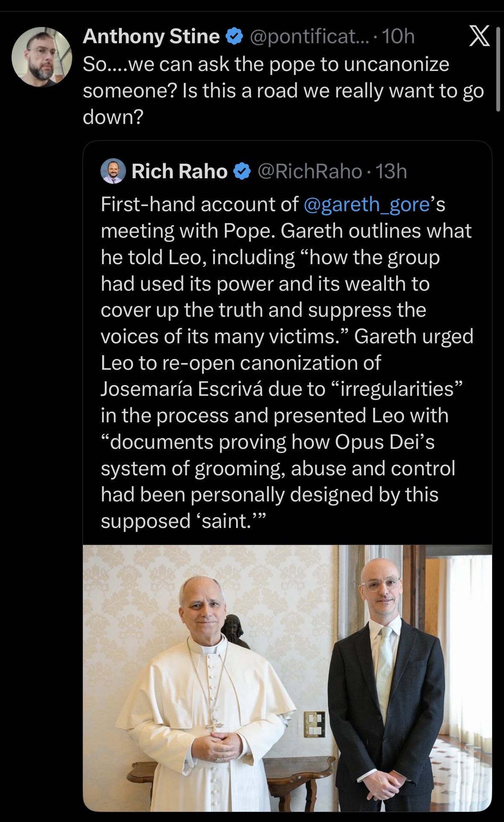Viewport: 504px width, 822px height.
Task: Tap the X logo icon
Action: tap(479, 36)
